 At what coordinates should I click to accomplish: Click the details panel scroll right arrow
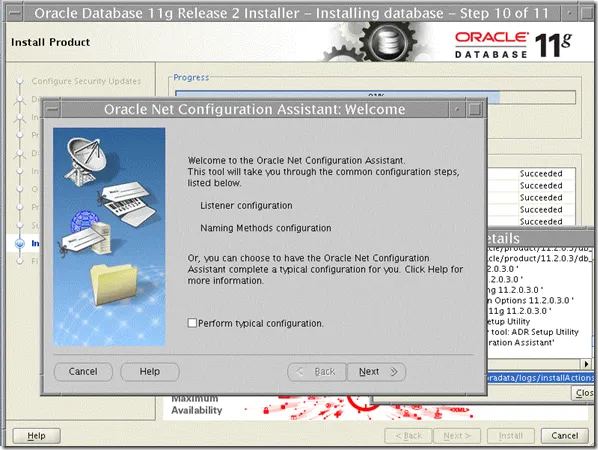click(x=587, y=364)
